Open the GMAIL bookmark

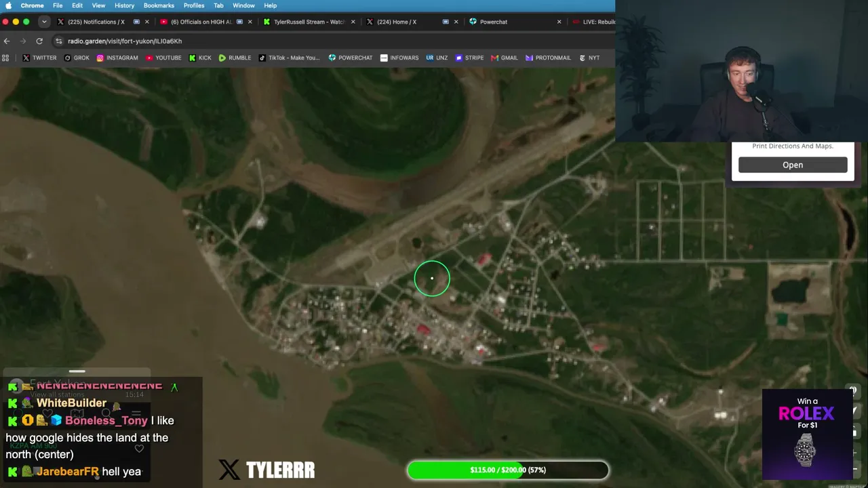505,58
